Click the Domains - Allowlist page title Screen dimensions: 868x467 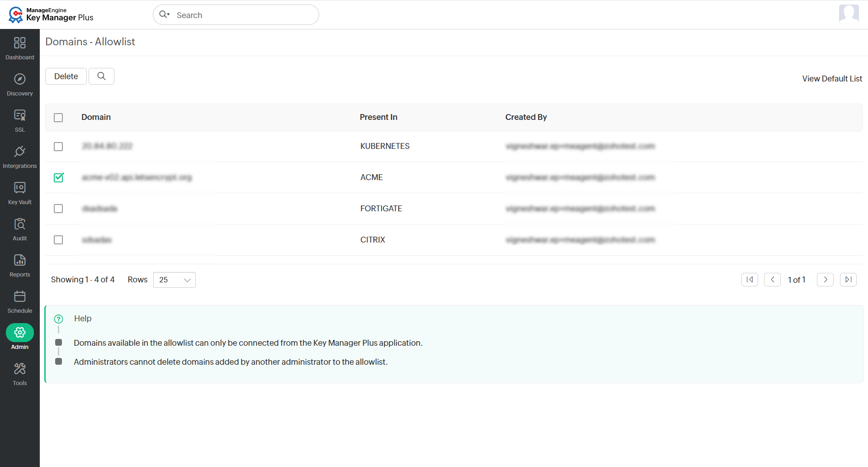[90, 42]
